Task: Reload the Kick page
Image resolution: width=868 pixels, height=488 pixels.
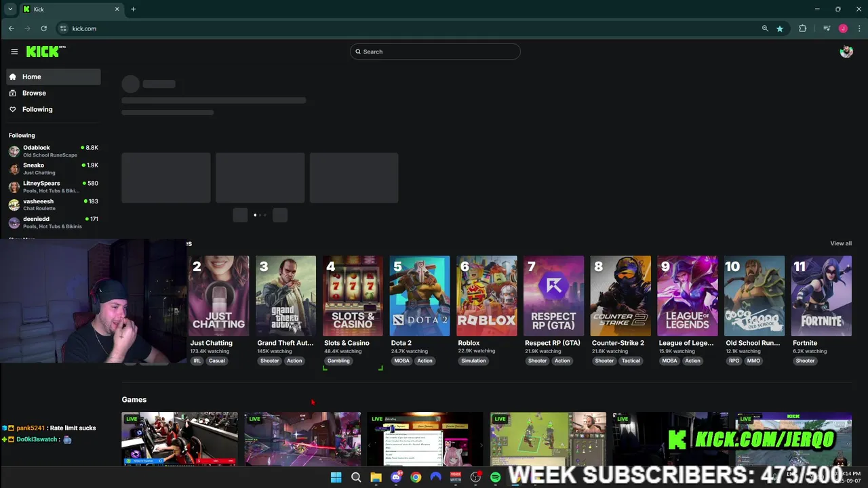Action: [43, 28]
